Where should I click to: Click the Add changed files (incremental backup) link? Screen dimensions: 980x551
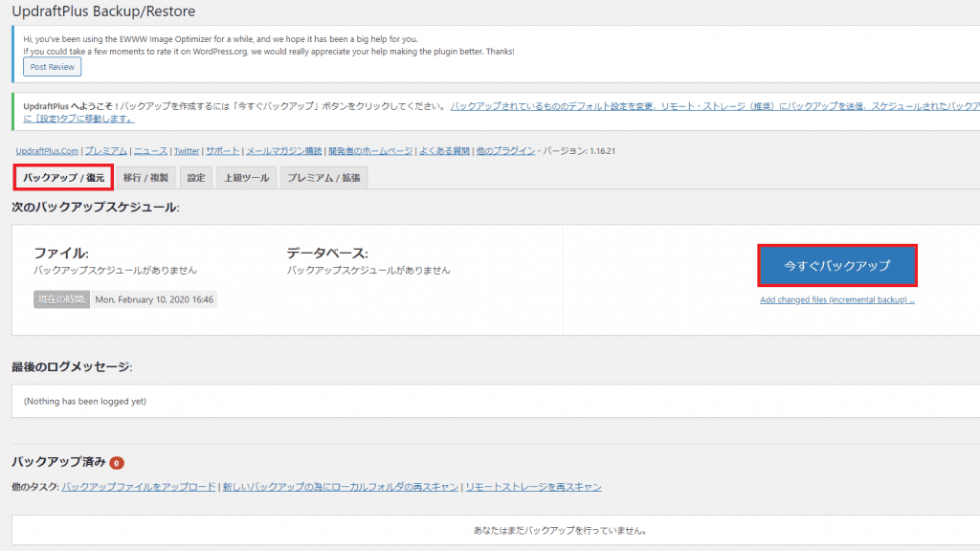(x=837, y=299)
